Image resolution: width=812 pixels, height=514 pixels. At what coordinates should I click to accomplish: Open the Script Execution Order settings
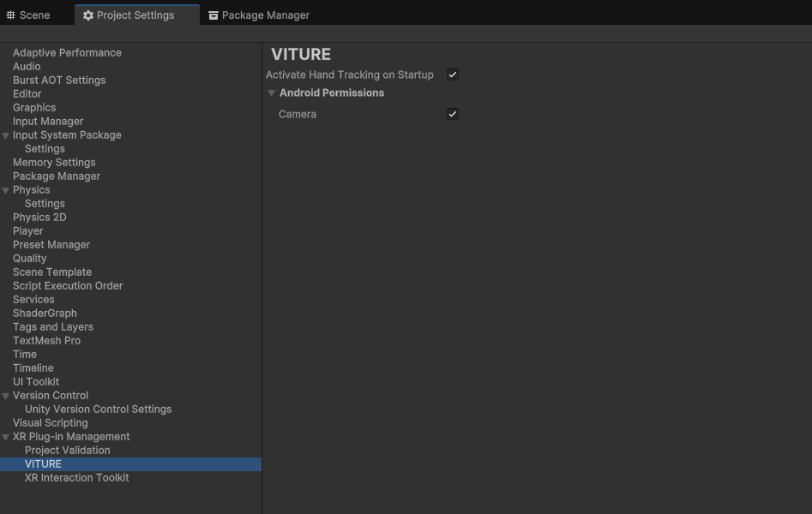(67, 286)
